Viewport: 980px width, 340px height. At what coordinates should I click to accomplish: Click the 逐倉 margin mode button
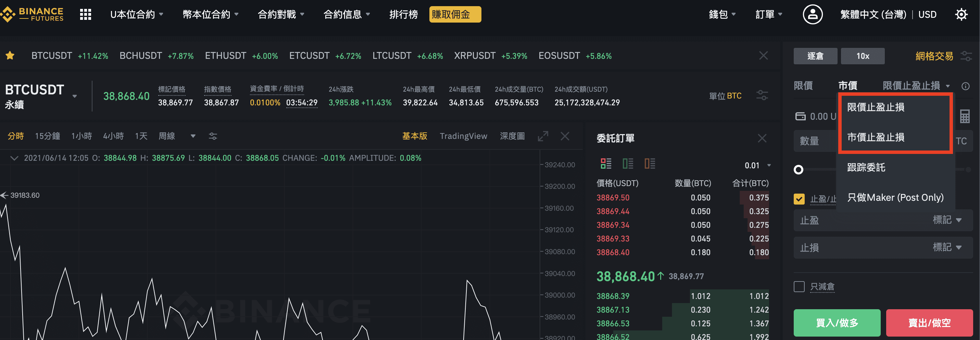pyautogui.click(x=815, y=56)
